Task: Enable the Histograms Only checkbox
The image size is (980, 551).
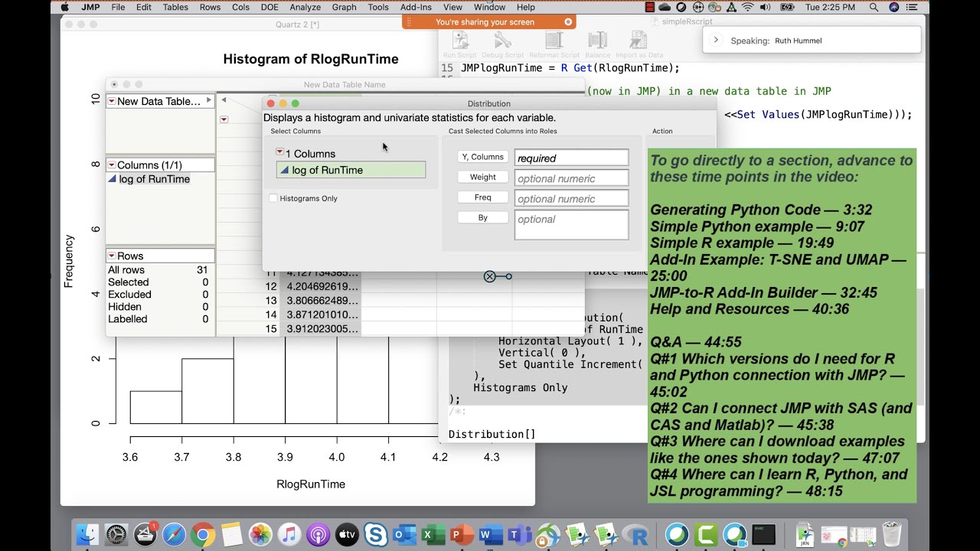Action: coord(273,198)
